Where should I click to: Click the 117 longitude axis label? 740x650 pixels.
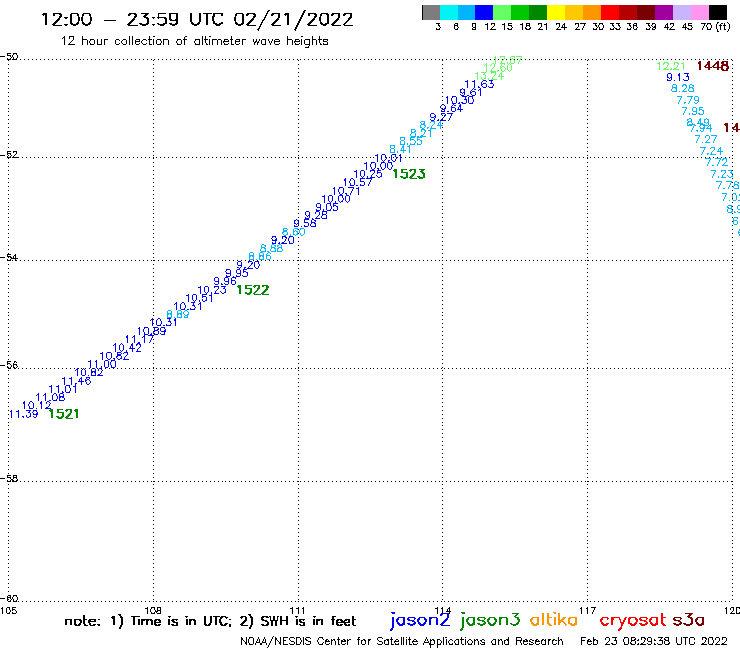tap(587, 610)
